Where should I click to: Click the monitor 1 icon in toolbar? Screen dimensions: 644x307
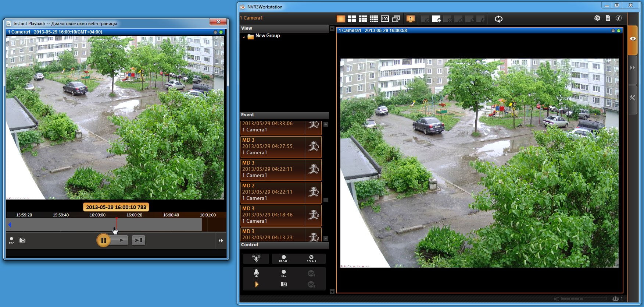click(x=411, y=19)
